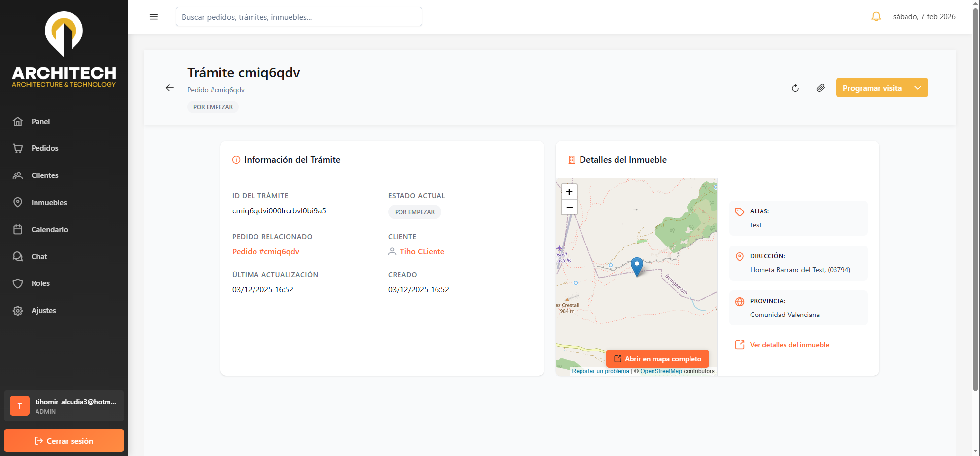Image resolution: width=980 pixels, height=456 pixels.
Task: Zoom in on the map
Action: coord(569,192)
